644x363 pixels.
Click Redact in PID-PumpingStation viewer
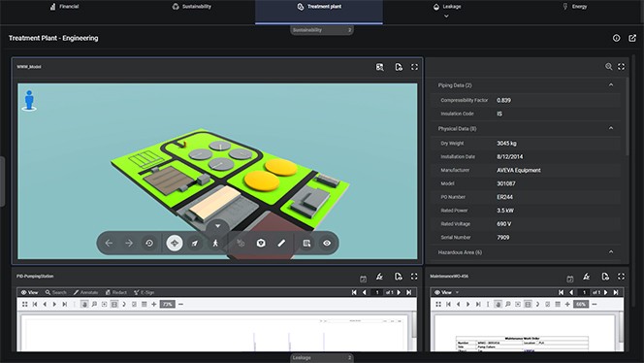[x=115, y=292]
